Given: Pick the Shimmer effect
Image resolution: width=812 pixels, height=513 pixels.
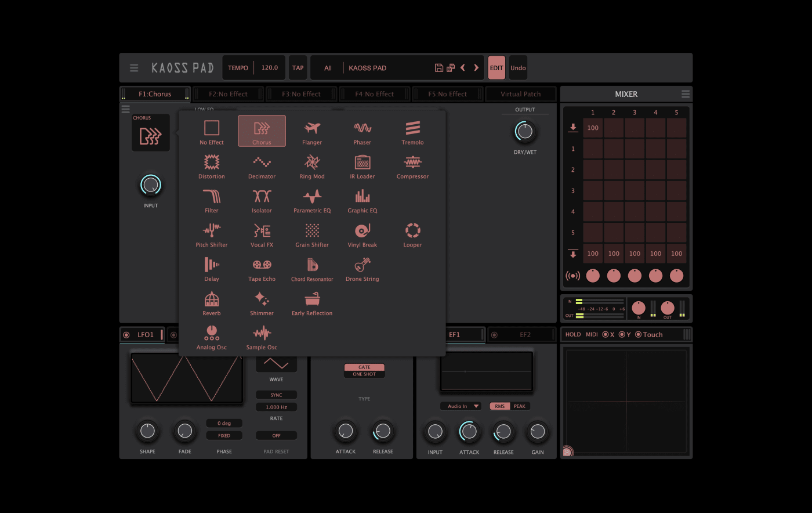Looking at the screenshot, I should click(x=262, y=302).
